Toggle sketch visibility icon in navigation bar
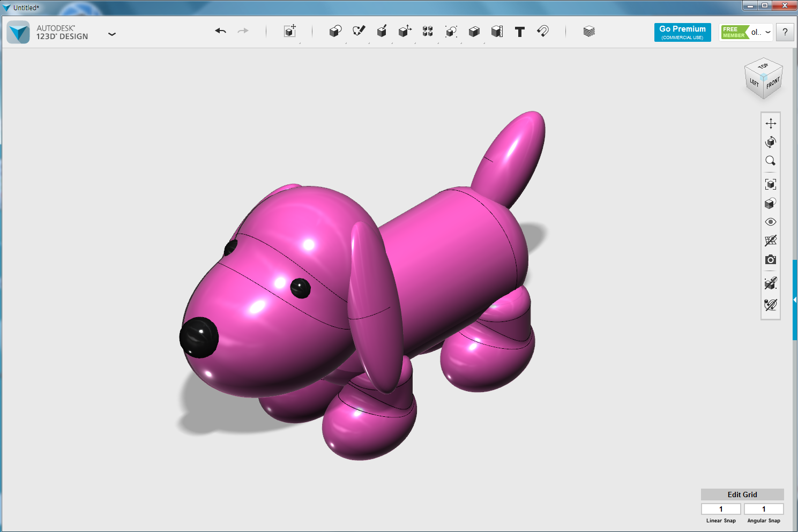798x532 pixels. (x=771, y=304)
